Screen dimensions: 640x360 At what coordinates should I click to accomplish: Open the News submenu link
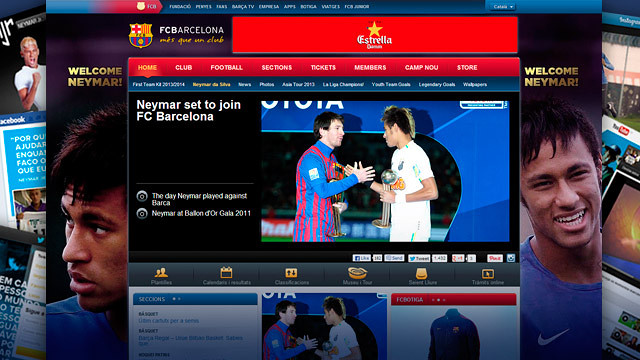244,84
